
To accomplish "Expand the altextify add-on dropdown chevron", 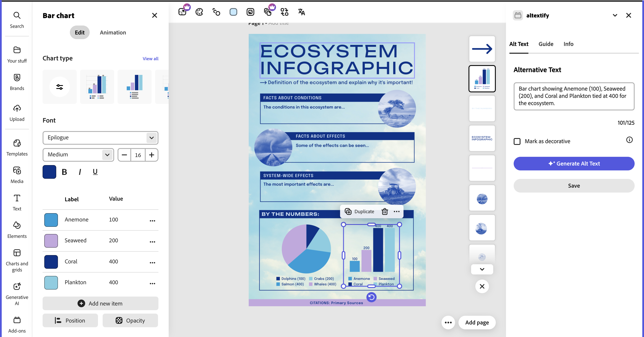I will point(615,16).
